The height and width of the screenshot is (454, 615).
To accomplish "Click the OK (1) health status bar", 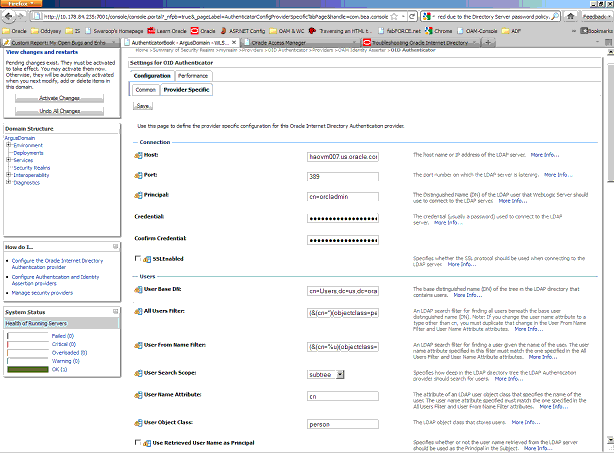I will pyautogui.click(x=28, y=369).
